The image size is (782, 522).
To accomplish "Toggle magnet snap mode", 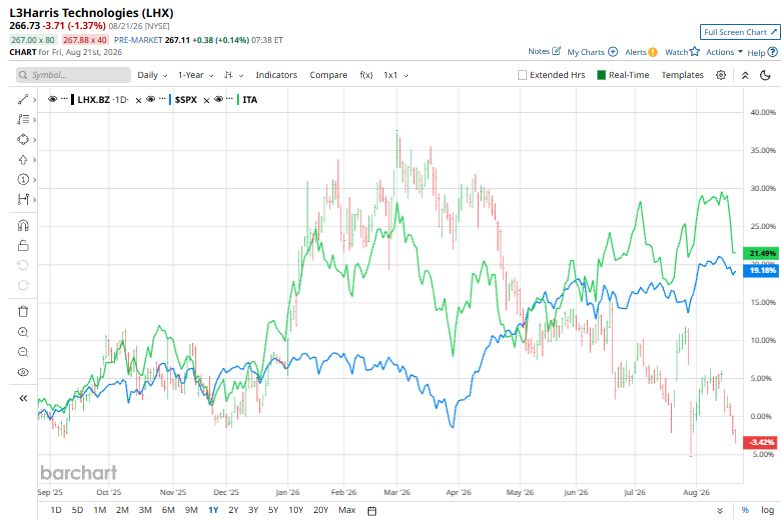I will tap(23, 225).
